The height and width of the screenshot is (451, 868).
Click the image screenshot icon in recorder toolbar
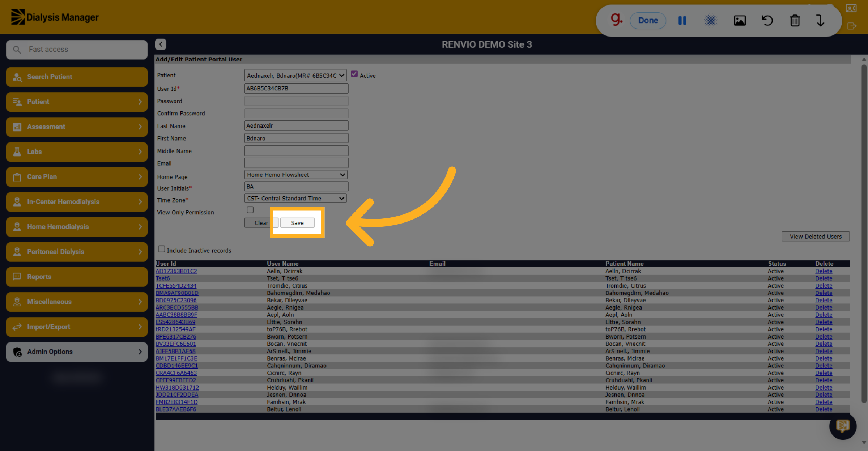tap(740, 21)
